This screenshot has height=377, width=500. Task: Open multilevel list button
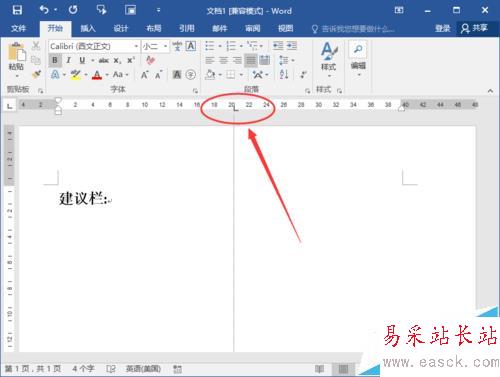(x=253, y=45)
